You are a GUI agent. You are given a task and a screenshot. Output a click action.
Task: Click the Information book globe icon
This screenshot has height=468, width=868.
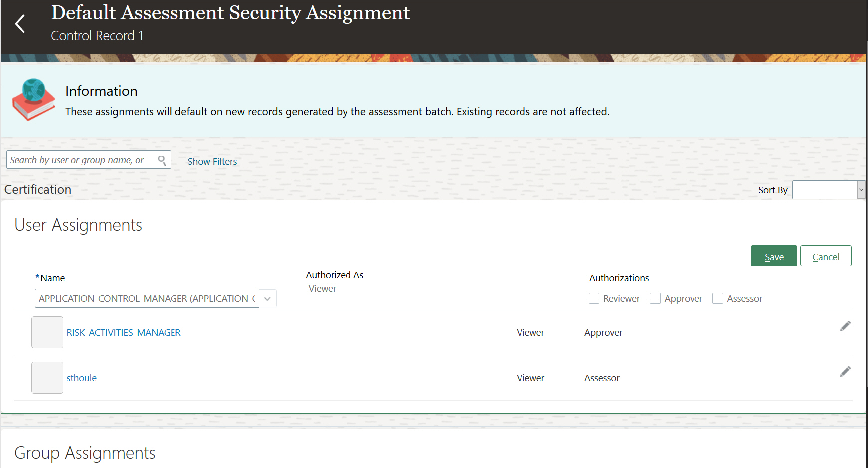[34, 99]
